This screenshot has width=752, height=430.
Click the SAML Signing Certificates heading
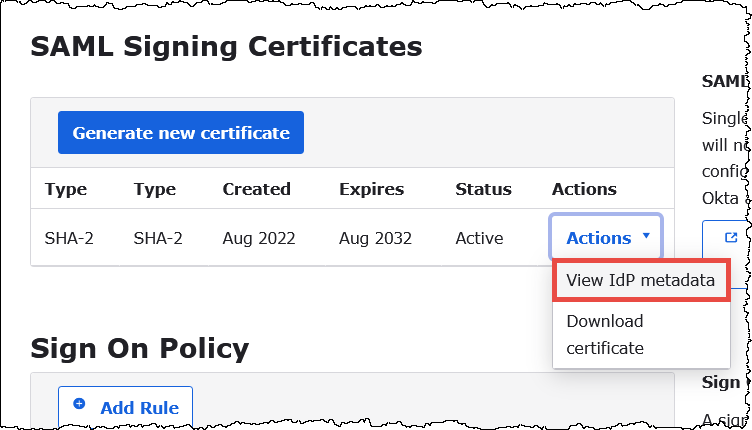point(227,46)
